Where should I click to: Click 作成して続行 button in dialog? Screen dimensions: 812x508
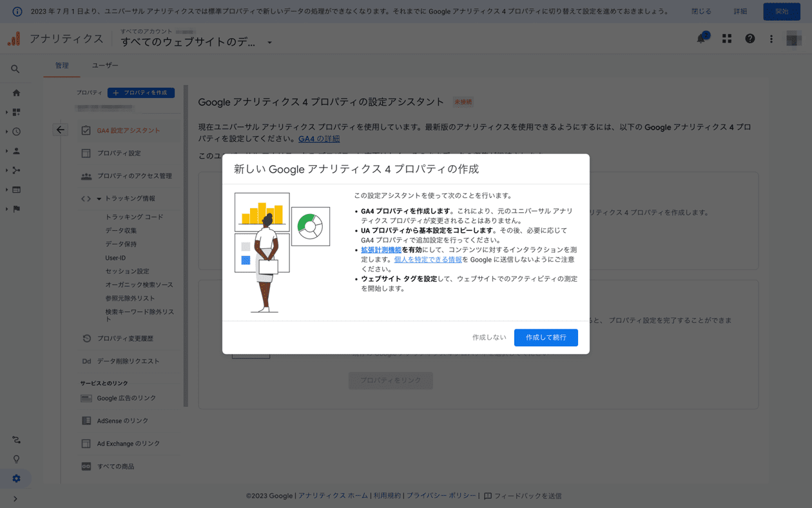coord(546,338)
